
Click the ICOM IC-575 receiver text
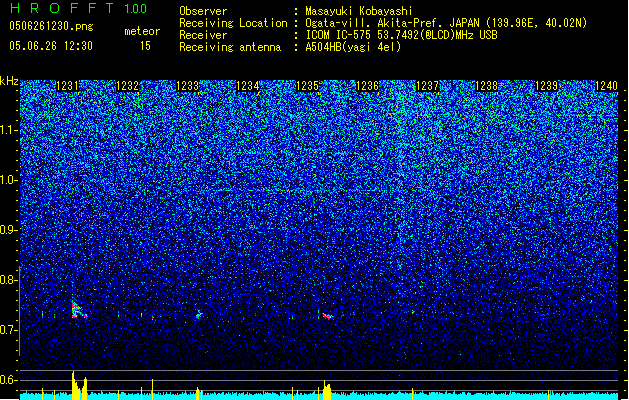401,35
